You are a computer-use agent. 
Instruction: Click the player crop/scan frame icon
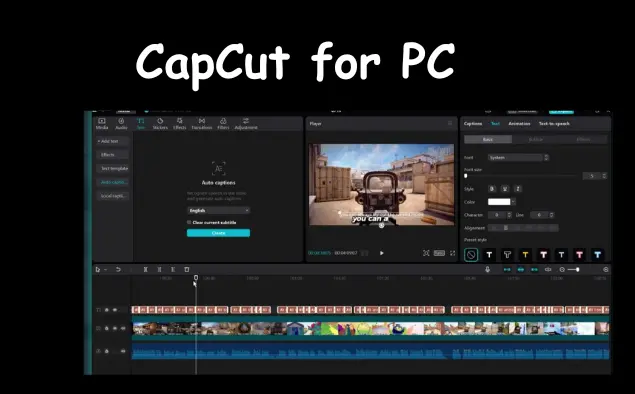pos(426,253)
